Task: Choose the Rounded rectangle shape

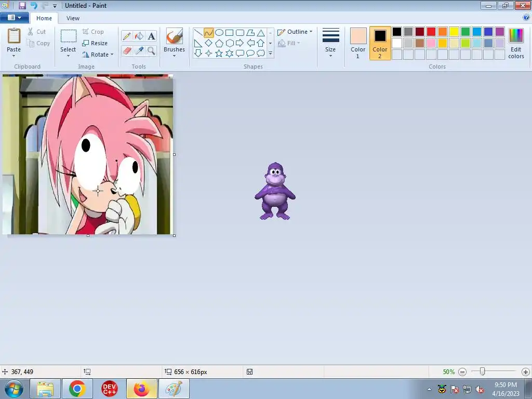Action: (240, 33)
